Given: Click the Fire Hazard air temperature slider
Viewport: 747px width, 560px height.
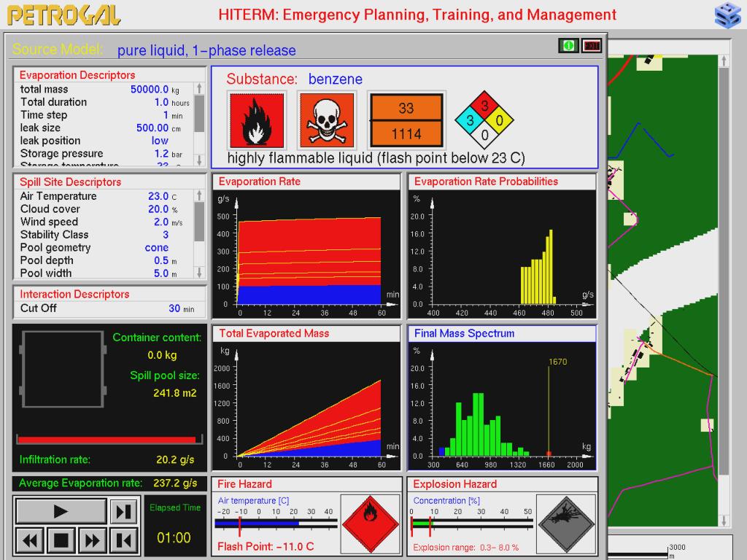Looking at the screenshot, I should (276, 524).
